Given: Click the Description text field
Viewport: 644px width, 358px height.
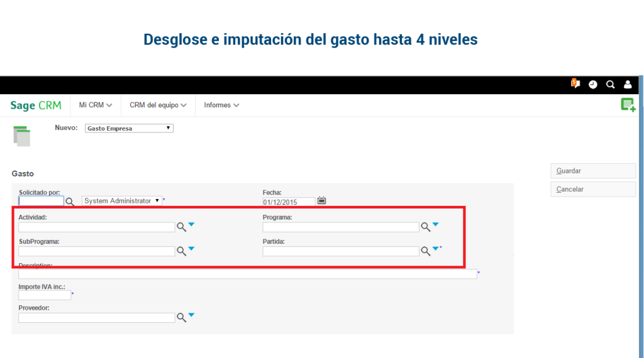Looking at the screenshot, I should click(x=248, y=274).
